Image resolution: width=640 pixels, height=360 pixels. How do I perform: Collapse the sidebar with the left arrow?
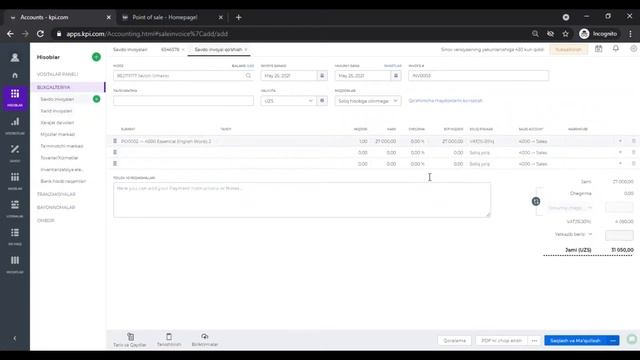(x=15, y=338)
